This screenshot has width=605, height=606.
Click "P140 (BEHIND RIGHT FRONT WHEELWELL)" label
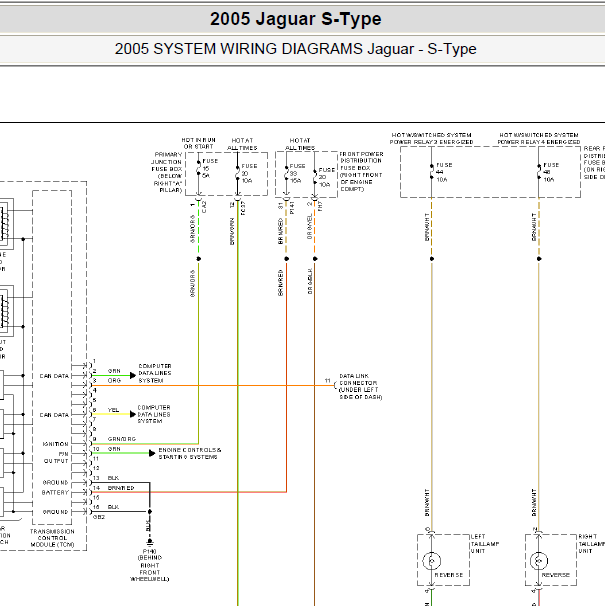click(150, 565)
